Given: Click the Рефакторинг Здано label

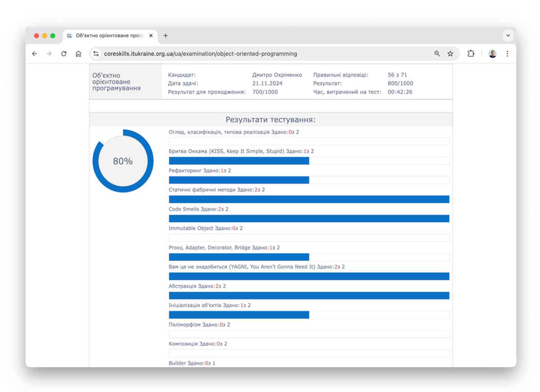Looking at the screenshot, I should pos(200,170).
